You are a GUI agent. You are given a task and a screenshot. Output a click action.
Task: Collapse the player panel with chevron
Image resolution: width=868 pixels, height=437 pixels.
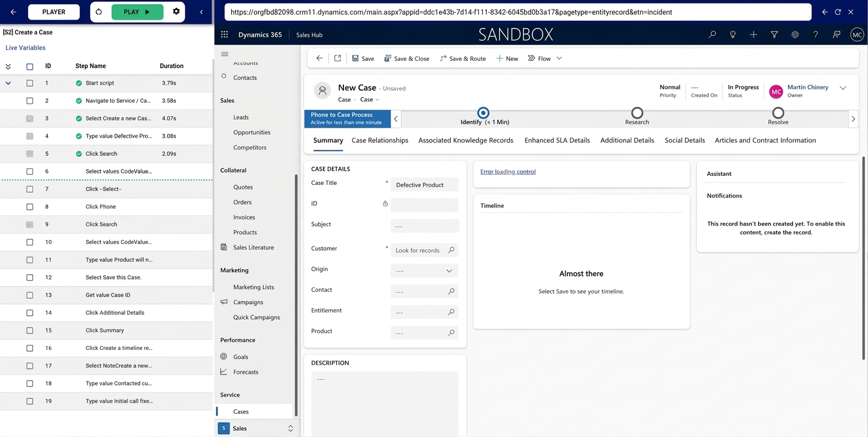tap(201, 11)
